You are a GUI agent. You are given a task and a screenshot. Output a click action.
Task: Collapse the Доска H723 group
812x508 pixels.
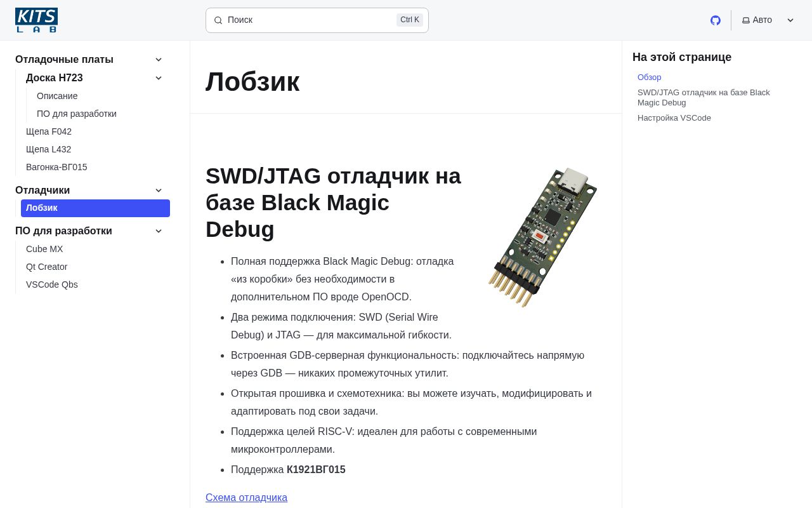pyautogui.click(x=159, y=78)
